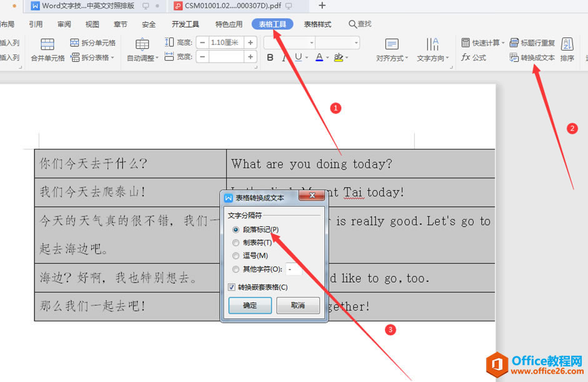Decrease column width with minus button
The image size is (588, 382).
(202, 57)
